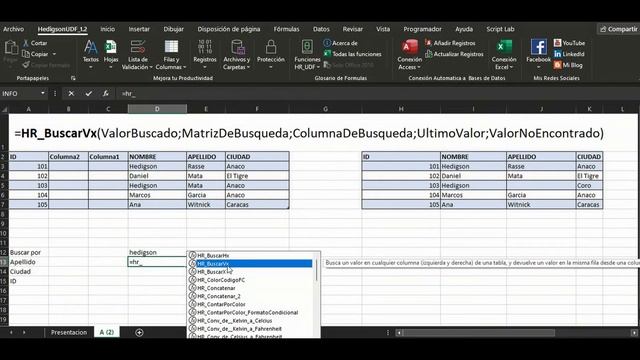Image resolution: width=640 pixels, height=360 pixels.
Task: Select HR_ContarPorColor suggestion
Action: tap(250, 304)
